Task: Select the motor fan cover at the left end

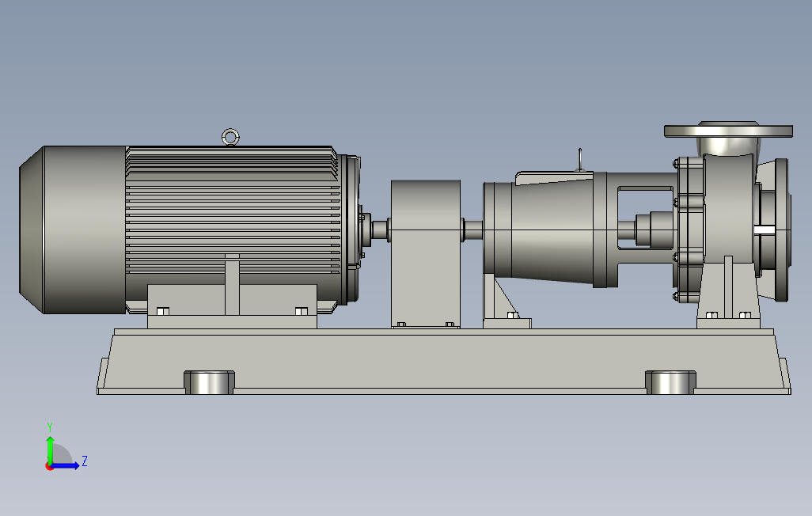Action: tap(73, 230)
